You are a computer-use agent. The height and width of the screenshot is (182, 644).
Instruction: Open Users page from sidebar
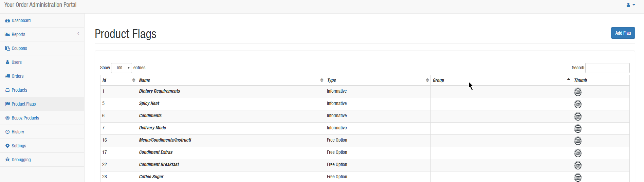click(x=17, y=62)
